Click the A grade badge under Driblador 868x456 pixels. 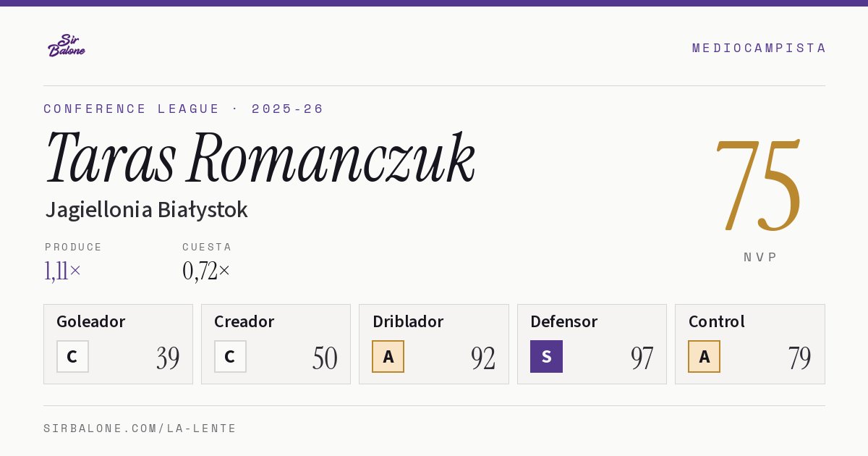(x=388, y=356)
